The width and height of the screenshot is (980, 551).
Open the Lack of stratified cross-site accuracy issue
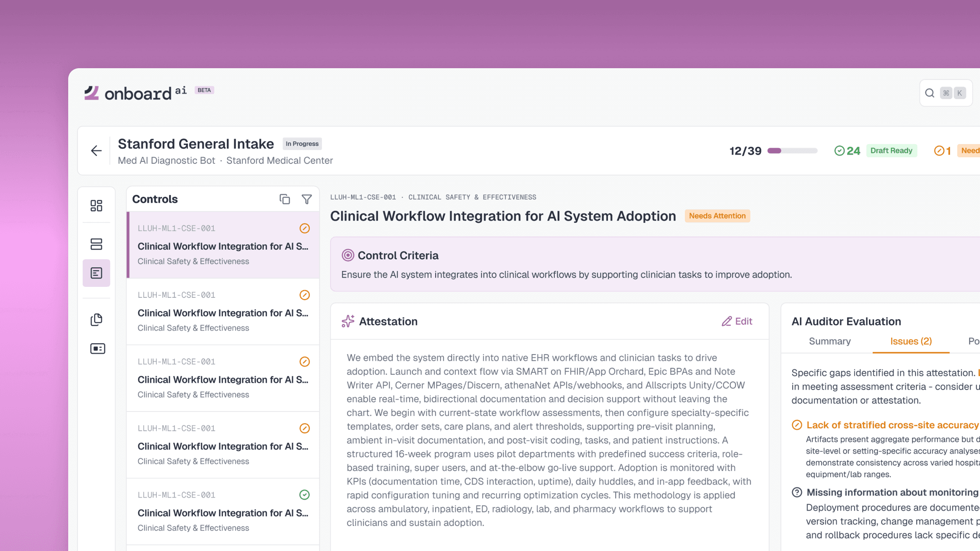tap(892, 425)
